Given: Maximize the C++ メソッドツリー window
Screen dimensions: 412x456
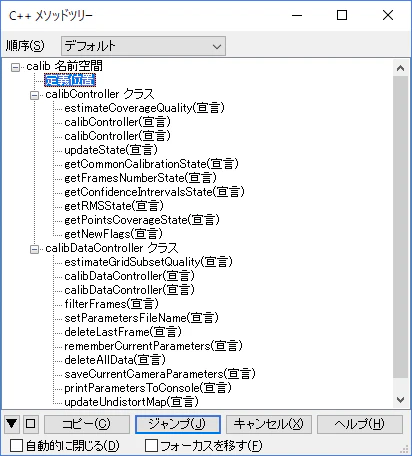Looking at the screenshot, I should (x=342, y=15).
